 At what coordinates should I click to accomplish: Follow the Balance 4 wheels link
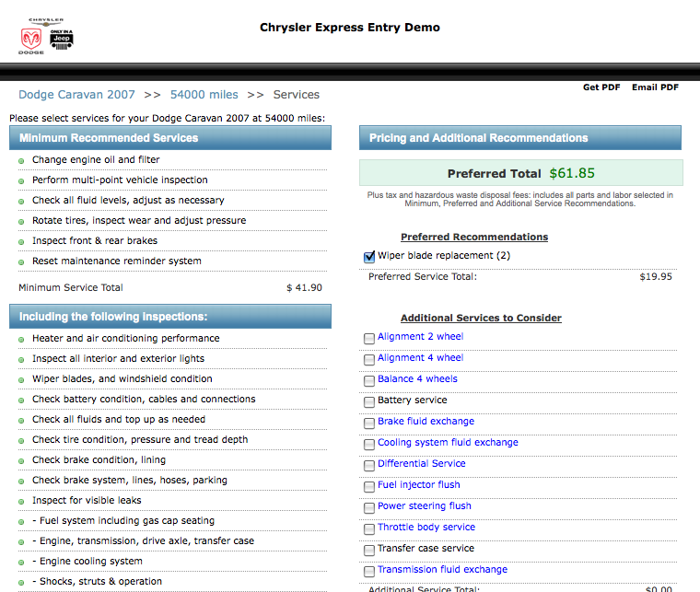pyautogui.click(x=417, y=378)
